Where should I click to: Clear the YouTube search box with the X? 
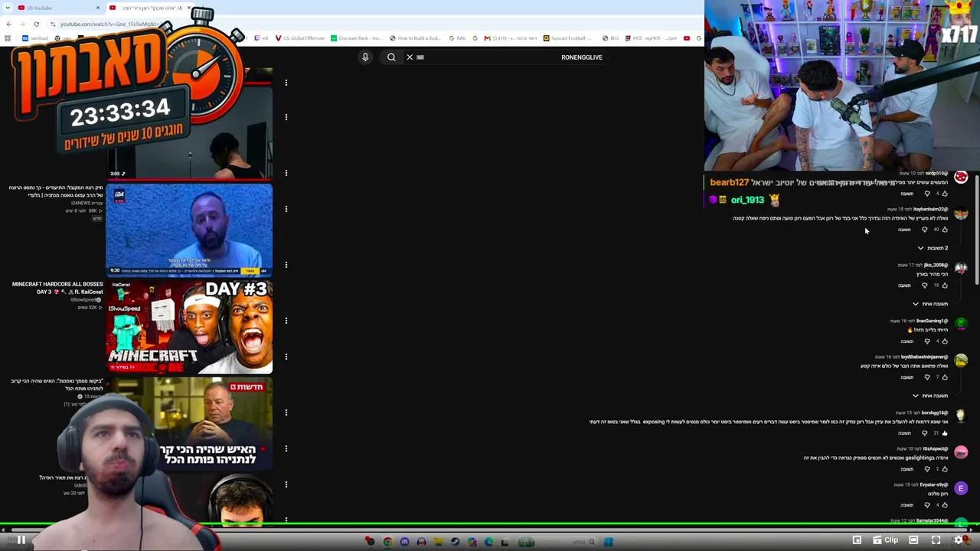(x=410, y=57)
